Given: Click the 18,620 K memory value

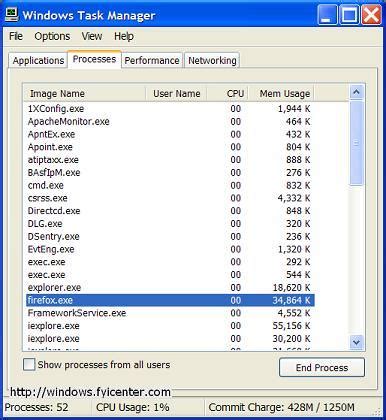Looking at the screenshot, I should pyautogui.click(x=291, y=288).
